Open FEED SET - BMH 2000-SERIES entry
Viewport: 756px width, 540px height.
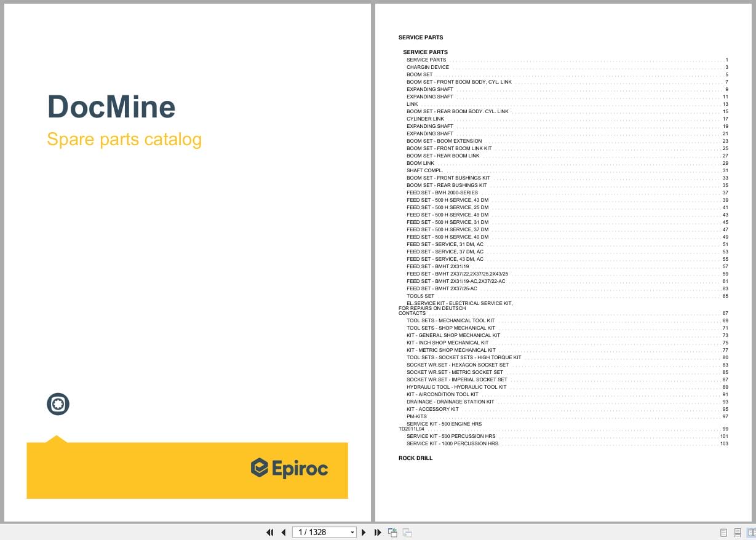tap(567, 193)
